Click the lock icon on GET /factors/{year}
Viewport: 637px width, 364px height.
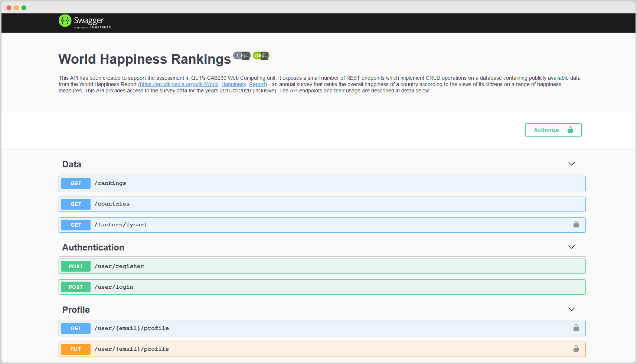tap(576, 224)
